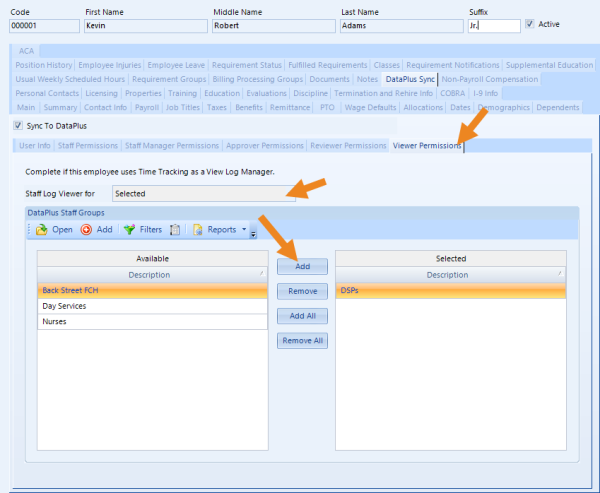This screenshot has width=600, height=493.
Task: Expand the Reports dropdown arrow
Action: 244,230
